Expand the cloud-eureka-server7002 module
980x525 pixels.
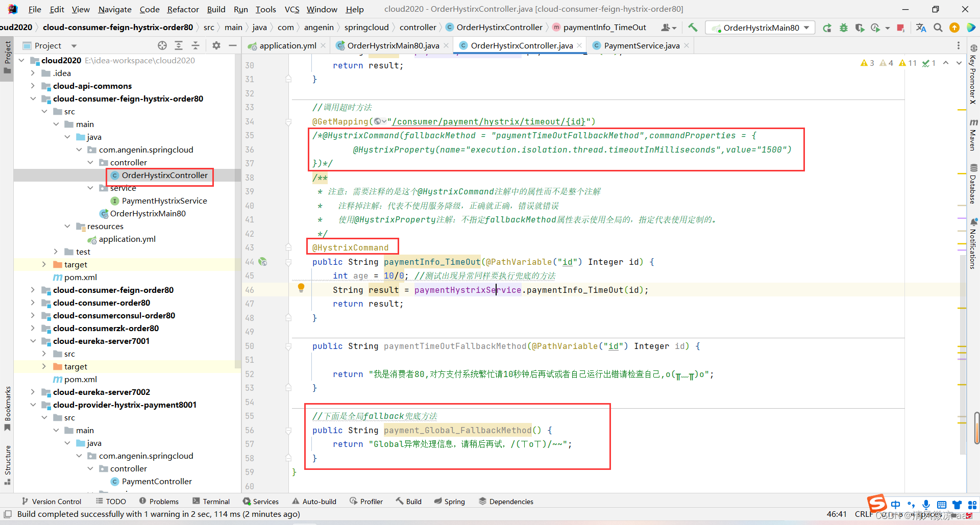point(33,392)
